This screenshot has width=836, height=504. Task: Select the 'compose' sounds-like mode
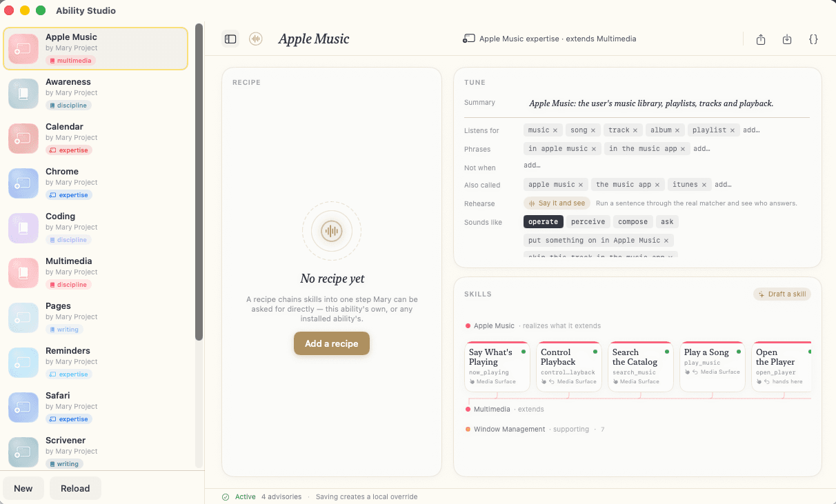click(633, 222)
